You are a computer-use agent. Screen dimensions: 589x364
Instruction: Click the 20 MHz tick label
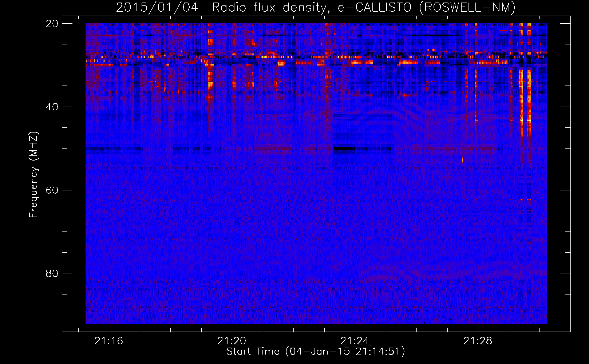tap(52, 24)
